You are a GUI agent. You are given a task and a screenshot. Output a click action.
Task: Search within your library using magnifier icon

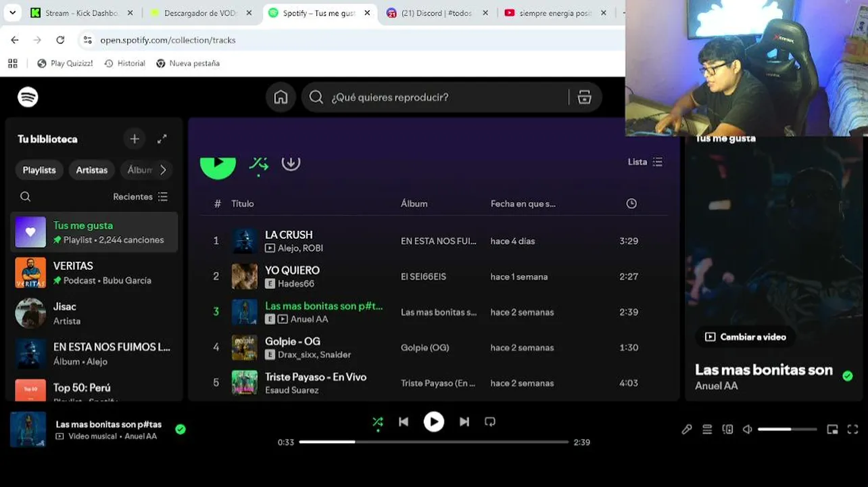25,197
